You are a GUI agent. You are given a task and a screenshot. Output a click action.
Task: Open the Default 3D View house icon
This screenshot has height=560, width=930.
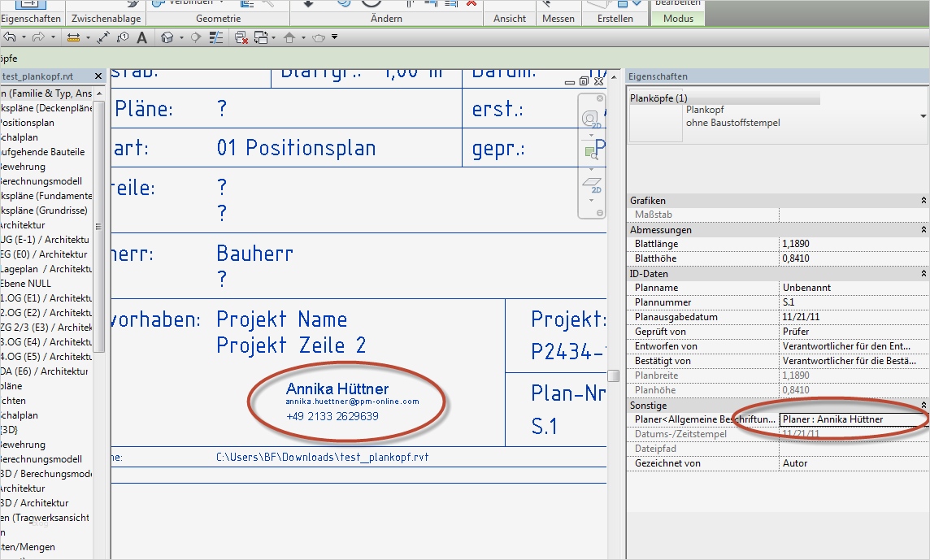coord(167,37)
